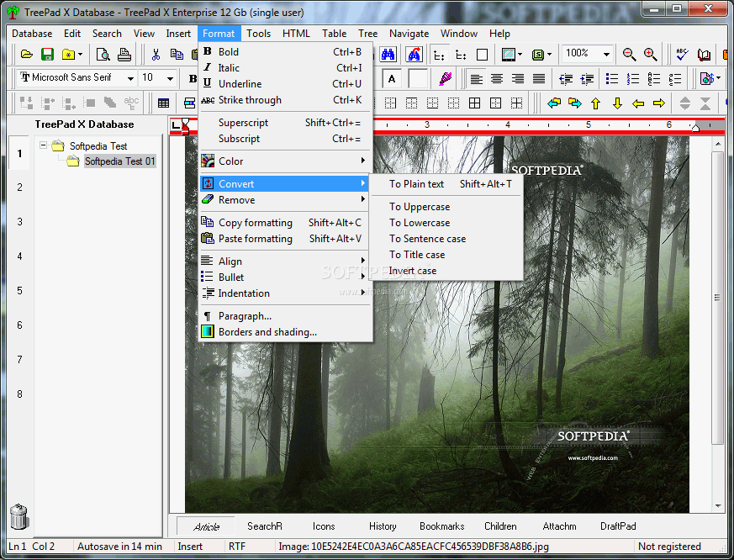
Task: Zoom out with the minus magnifier icon
Action: pos(629,55)
